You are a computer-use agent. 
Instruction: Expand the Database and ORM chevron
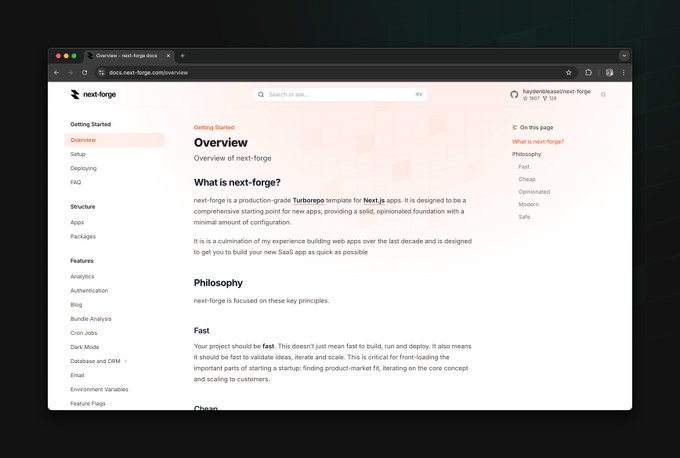[126, 361]
